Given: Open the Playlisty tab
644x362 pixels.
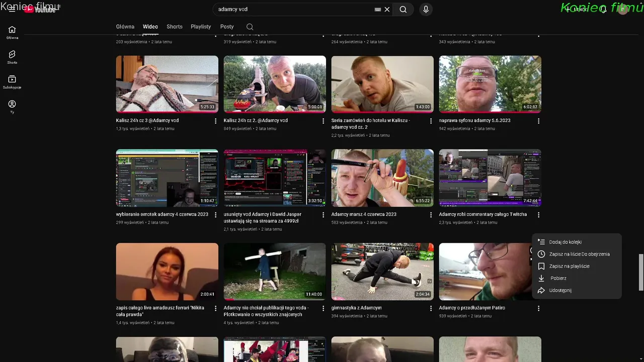Looking at the screenshot, I should [x=201, y=27].
